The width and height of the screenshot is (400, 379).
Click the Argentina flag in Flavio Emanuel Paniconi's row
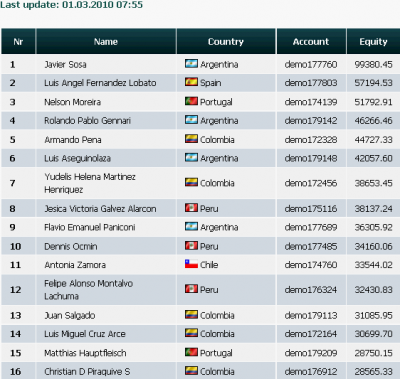pos(191,227)
